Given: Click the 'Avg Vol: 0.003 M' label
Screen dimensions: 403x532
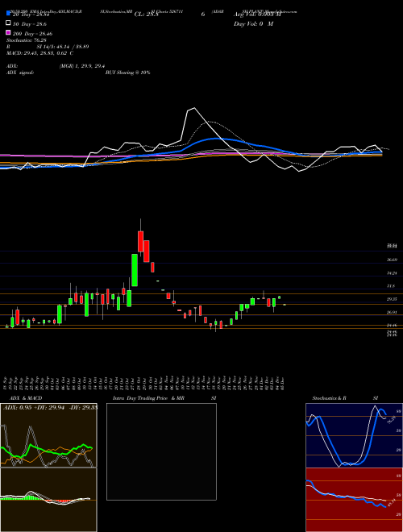Looking at the screenshot, I should tap(257, 15).
